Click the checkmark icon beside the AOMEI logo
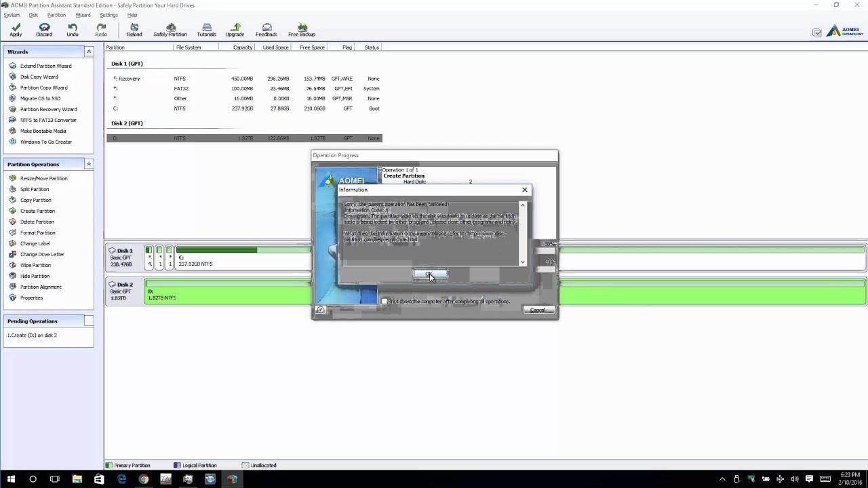Screen dimensions: 868x488 (817, 33)
